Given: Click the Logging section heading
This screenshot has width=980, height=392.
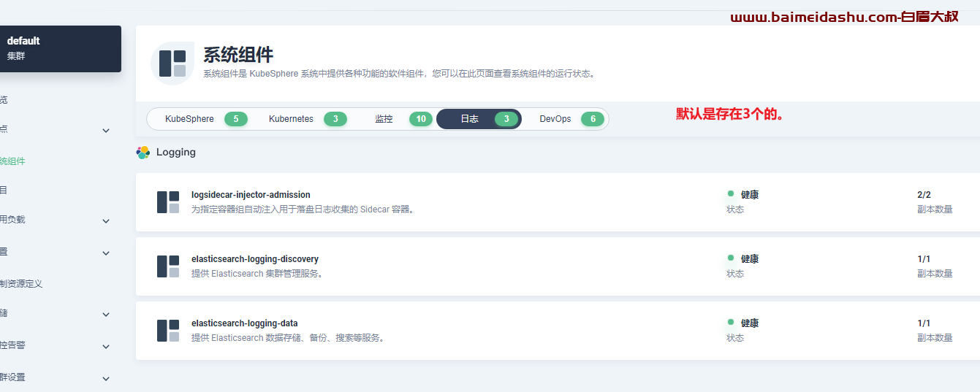Looking at the screenshot, I should click(x=176, y=153).
